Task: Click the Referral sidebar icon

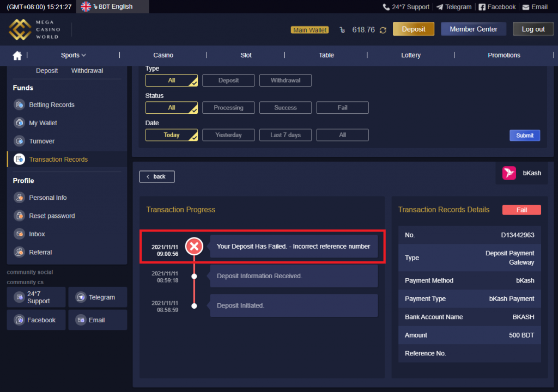Action: pos(19,252)
